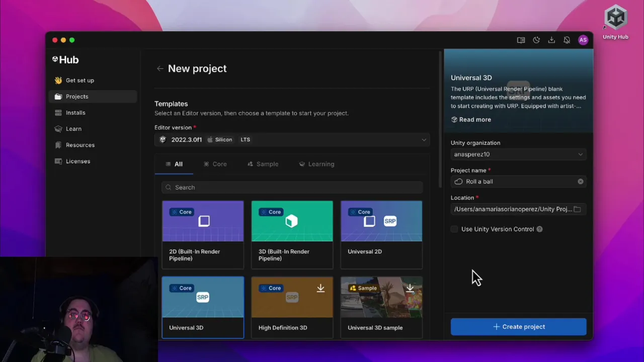Screen dimensions: 644x362
Task: Select the Universal 3D template card
Action: (203, 307)
